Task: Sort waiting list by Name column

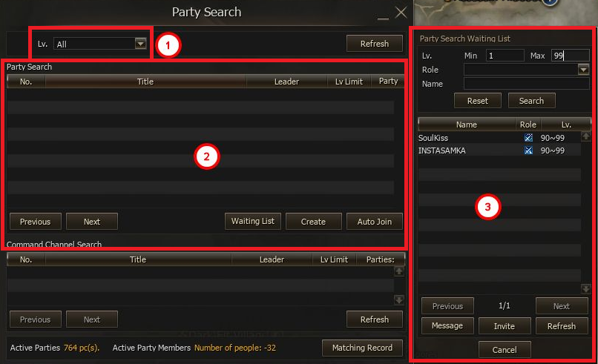Action: (x=467, y=125)
